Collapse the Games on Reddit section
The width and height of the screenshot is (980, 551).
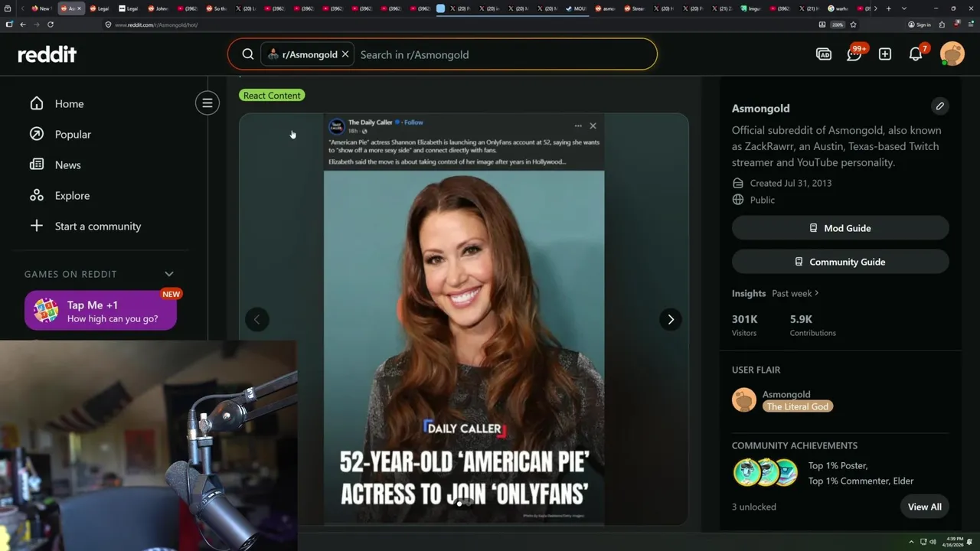click(169, 274)
